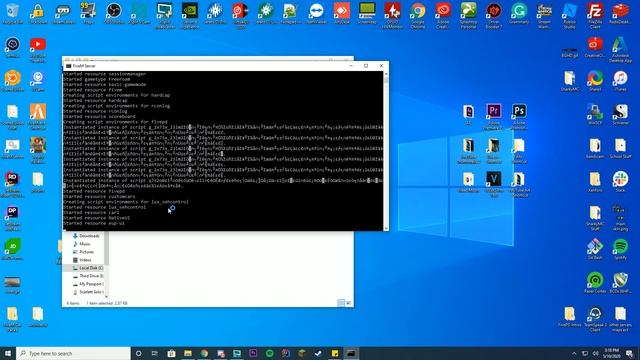Open Task View from the taskbar
The width and height of the screenshot is (640, 360).
click(155, 353)
